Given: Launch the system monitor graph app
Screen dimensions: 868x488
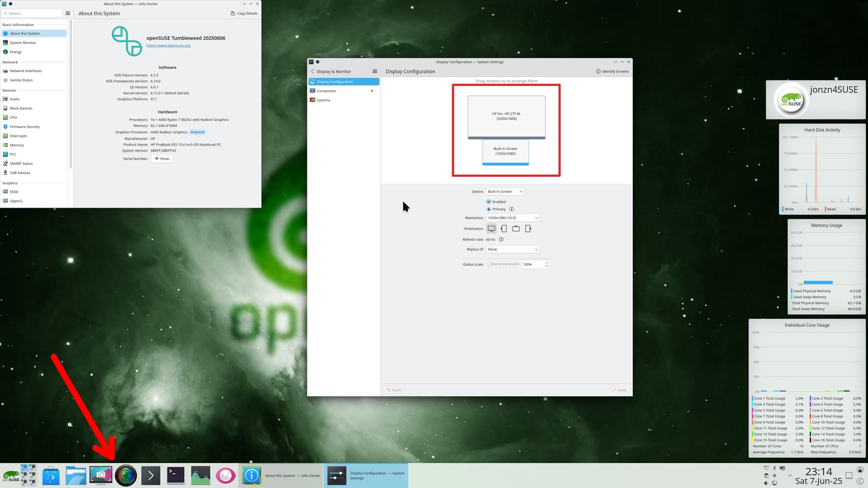Looking at the screenshot, I should (200, 475).
